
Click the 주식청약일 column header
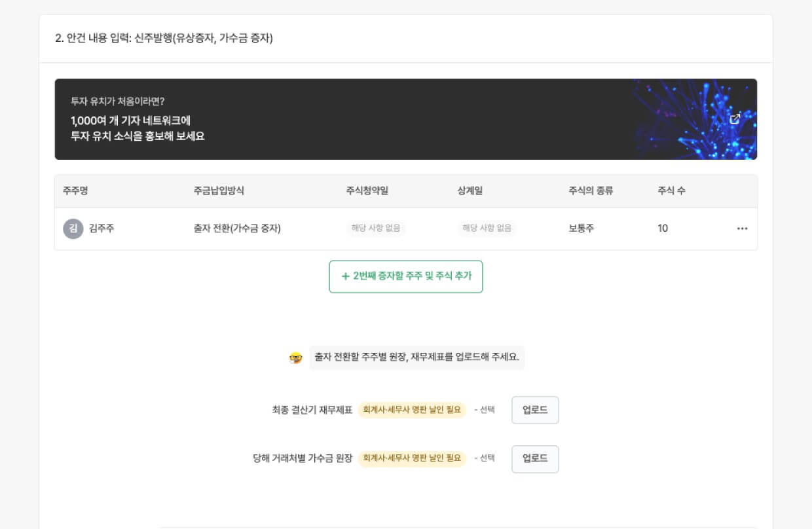[x=367, y=191]
